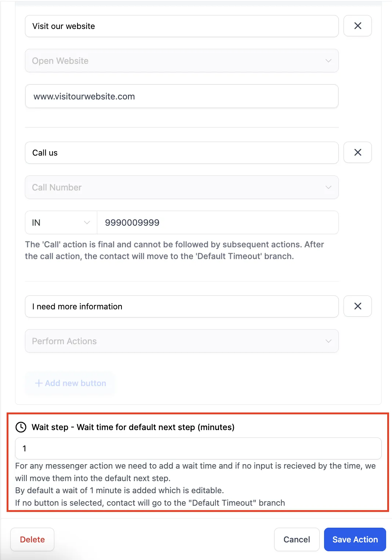
Task: Expand the 'Call Number' action dropdown
Action: coord(181,188)
